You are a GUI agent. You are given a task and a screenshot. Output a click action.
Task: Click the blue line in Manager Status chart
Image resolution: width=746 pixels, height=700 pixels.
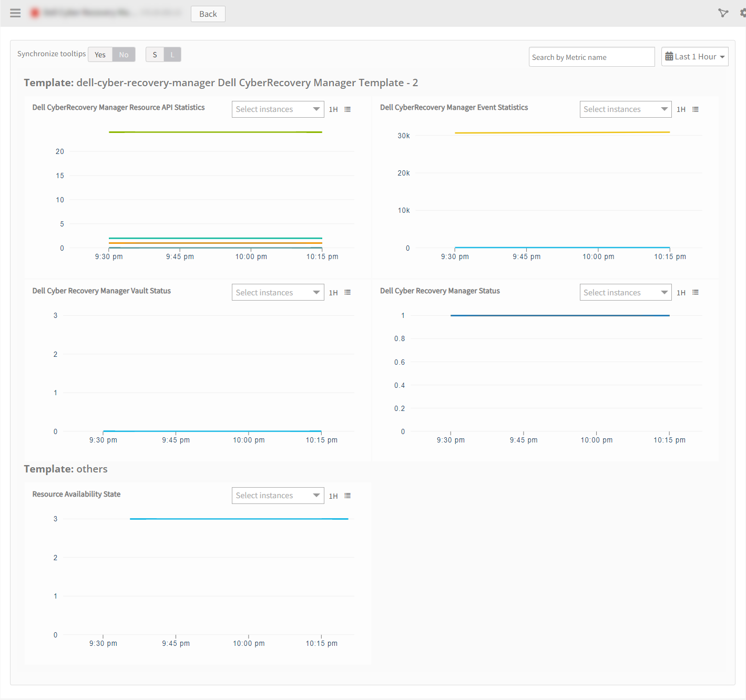point(560,315)
